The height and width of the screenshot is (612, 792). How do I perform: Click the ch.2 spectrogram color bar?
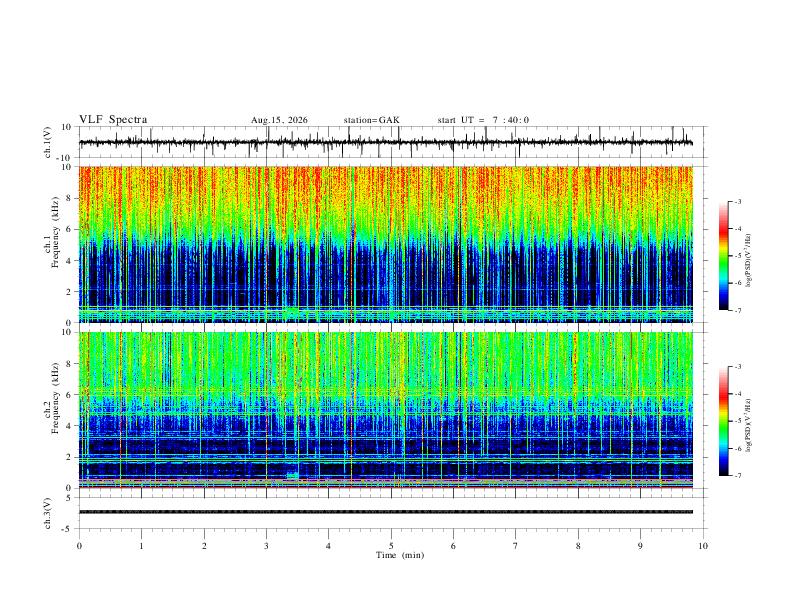(x=723, y=421)
